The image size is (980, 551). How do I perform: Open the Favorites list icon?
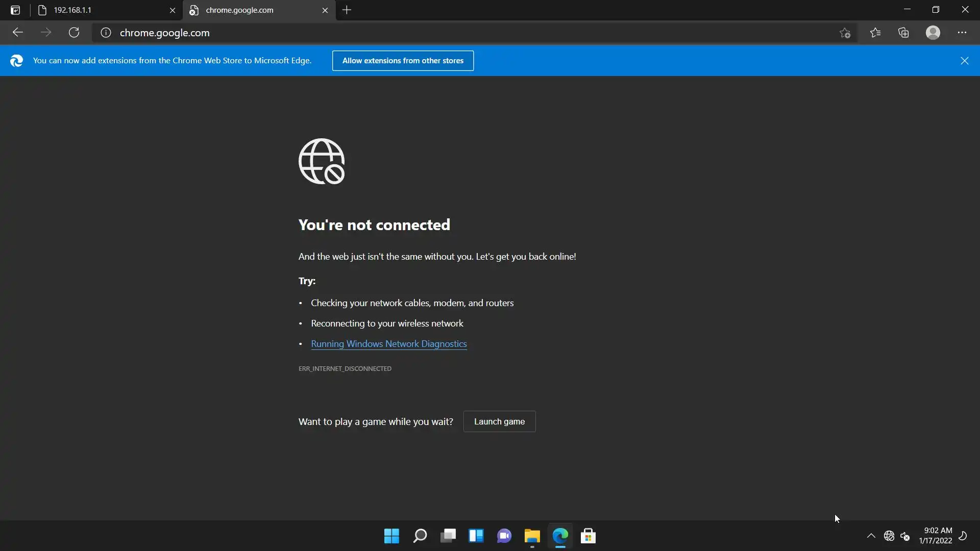pyautogui.click(x=875, y=33)
